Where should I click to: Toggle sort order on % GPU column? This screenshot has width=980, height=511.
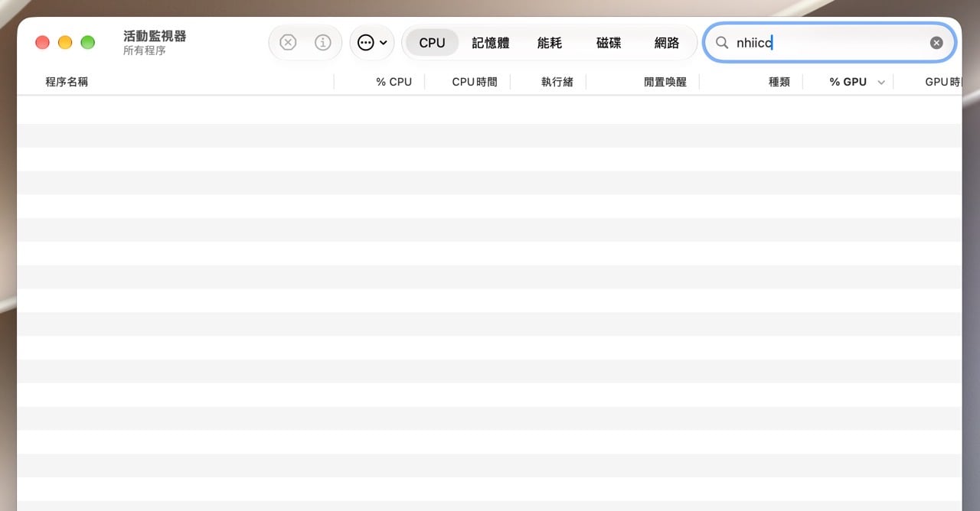point(848,82)
